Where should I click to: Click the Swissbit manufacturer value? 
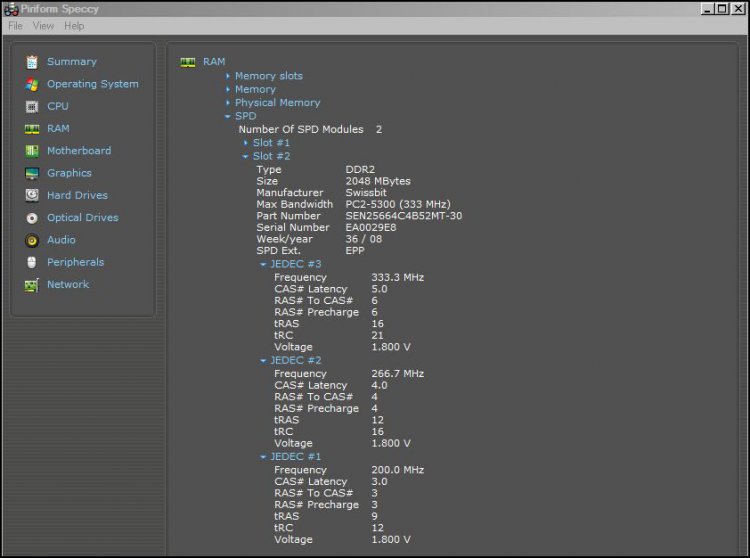tap(366, 193)
